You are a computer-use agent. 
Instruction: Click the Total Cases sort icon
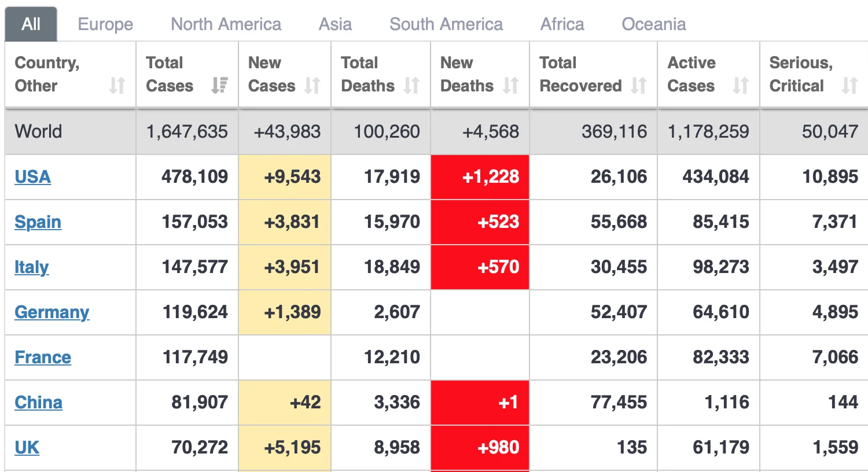[219, 86]
